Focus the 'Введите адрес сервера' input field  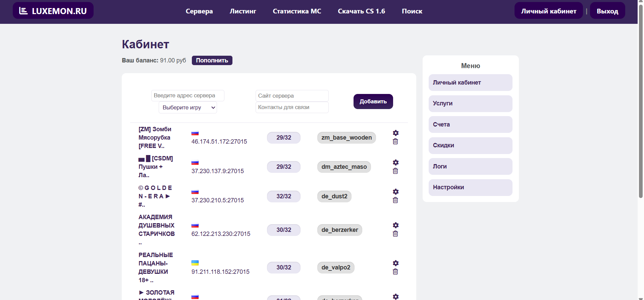tap(187, 96)
